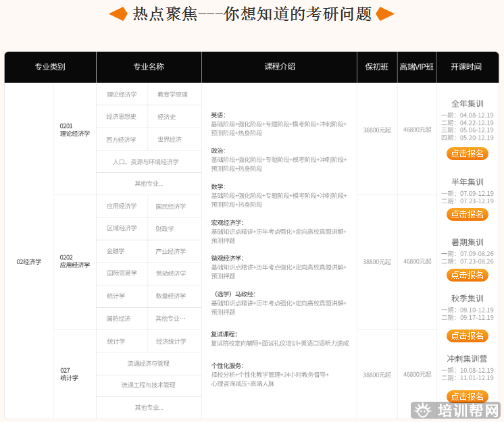Select the 金融学 major link
Image resolution: width=504 pixels, height=422 pixels.
(x=116, y=251)
